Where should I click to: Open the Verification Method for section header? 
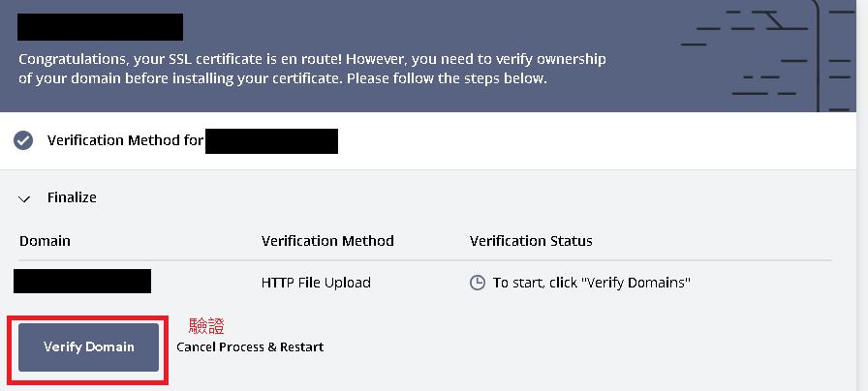125,140
